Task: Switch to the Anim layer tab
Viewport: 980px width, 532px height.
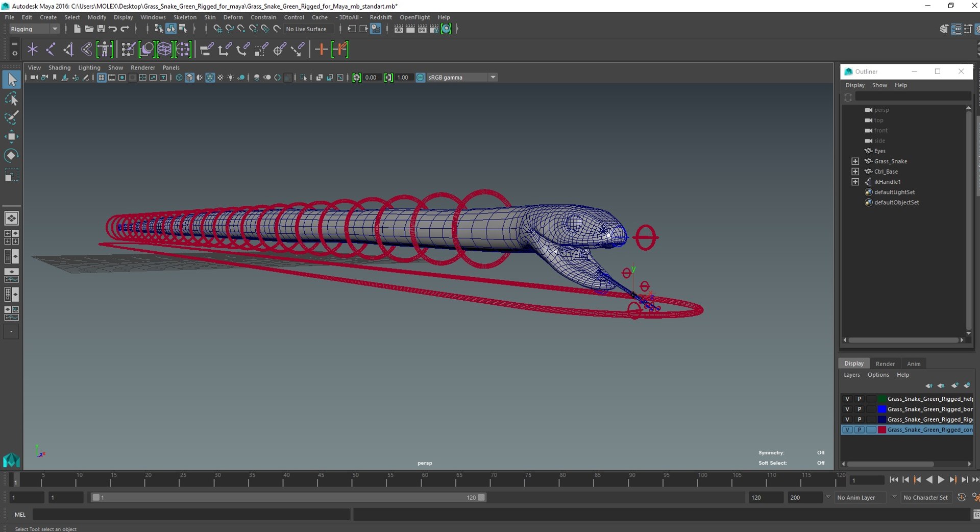Action: tap(914, 364)
